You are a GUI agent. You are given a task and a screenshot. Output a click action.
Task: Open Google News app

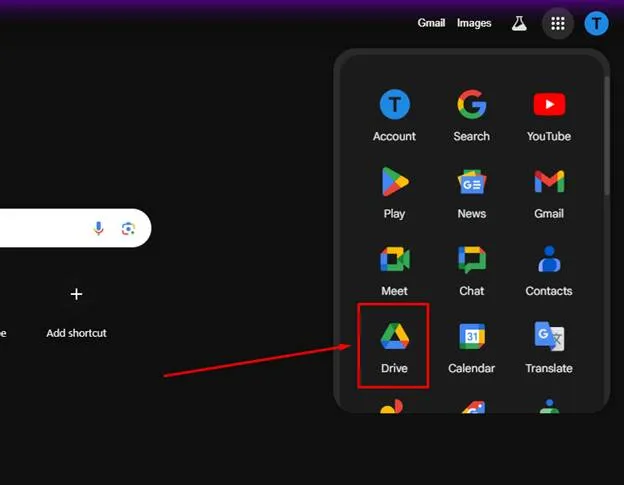[472, 193]
